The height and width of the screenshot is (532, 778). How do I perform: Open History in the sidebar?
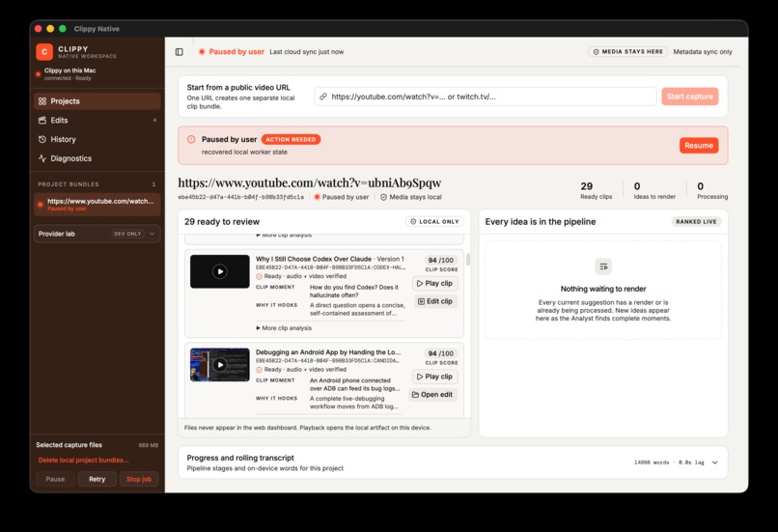97,139
